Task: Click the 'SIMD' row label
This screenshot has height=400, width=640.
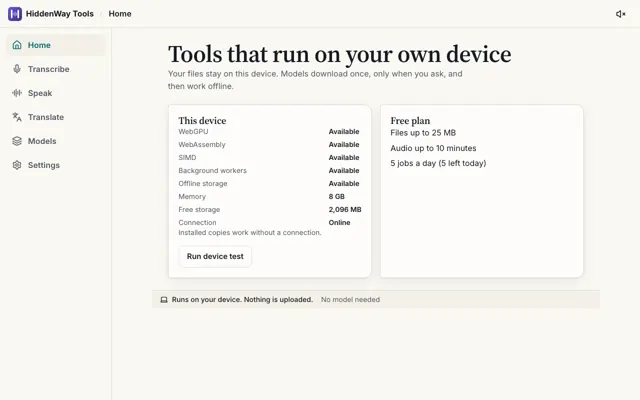Action: [187, 158]
